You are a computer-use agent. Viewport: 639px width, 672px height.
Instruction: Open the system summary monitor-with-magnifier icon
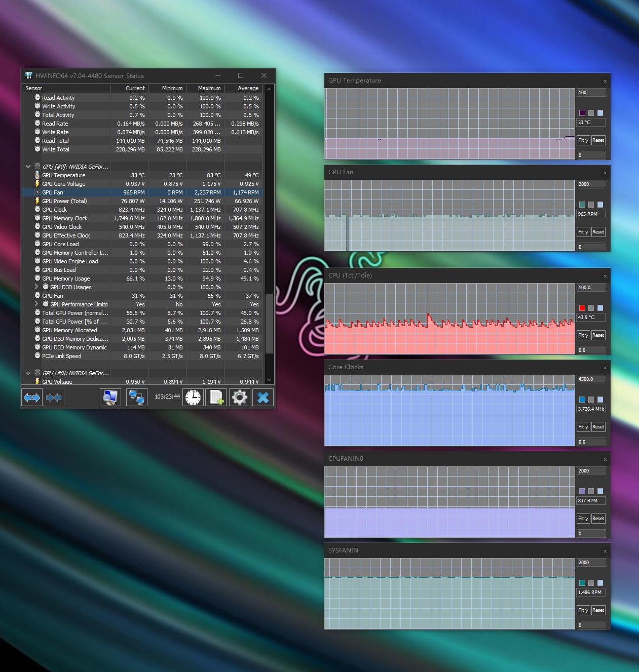110,398
